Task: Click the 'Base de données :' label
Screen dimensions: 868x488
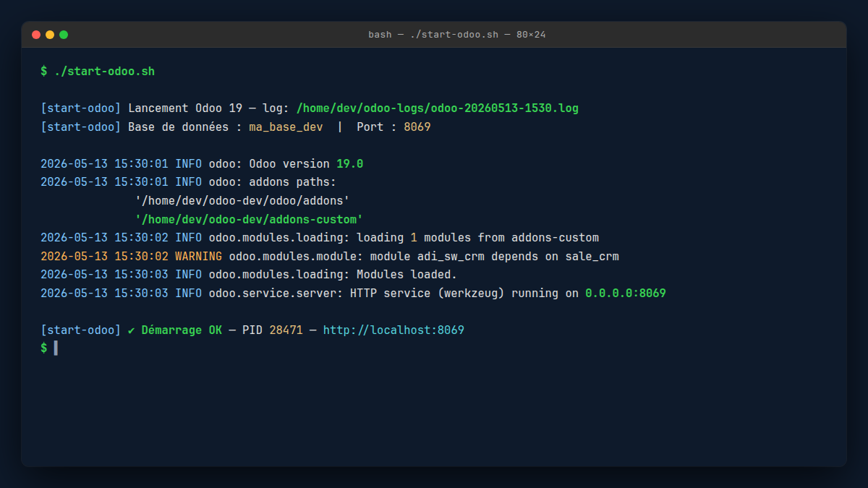Action: [x=185, y=127]
